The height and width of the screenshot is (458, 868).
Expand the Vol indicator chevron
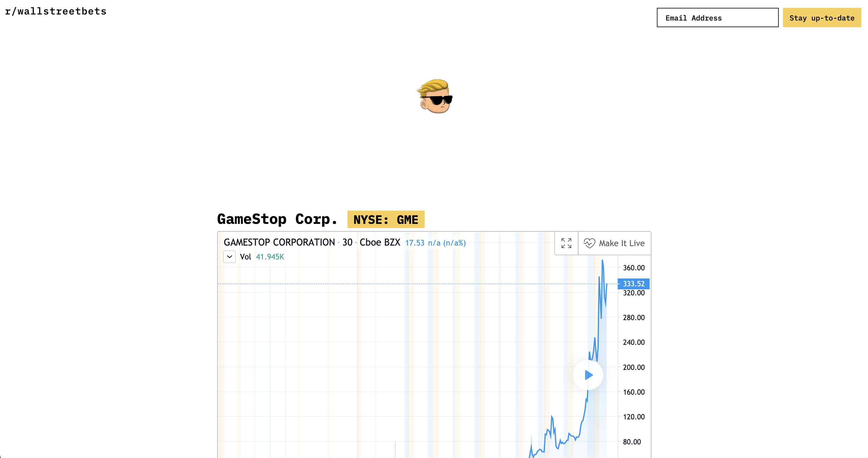229,257
